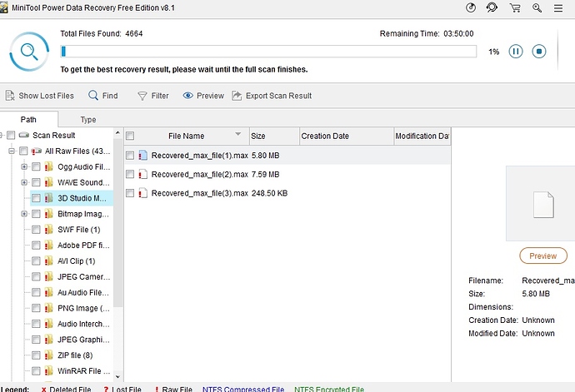Sort by Modification Date column header
The image size is (575, 392).
click(x=422, y=136)
